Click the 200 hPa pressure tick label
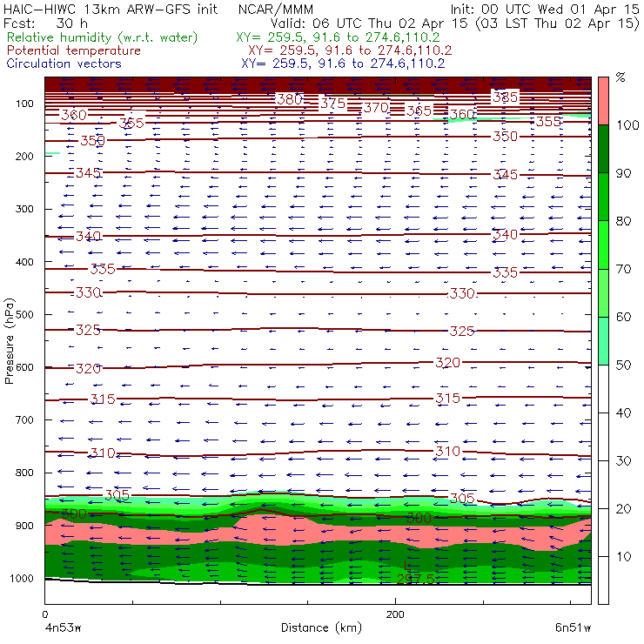The height and width of the screenshot is (644, 644). point(24,156)
